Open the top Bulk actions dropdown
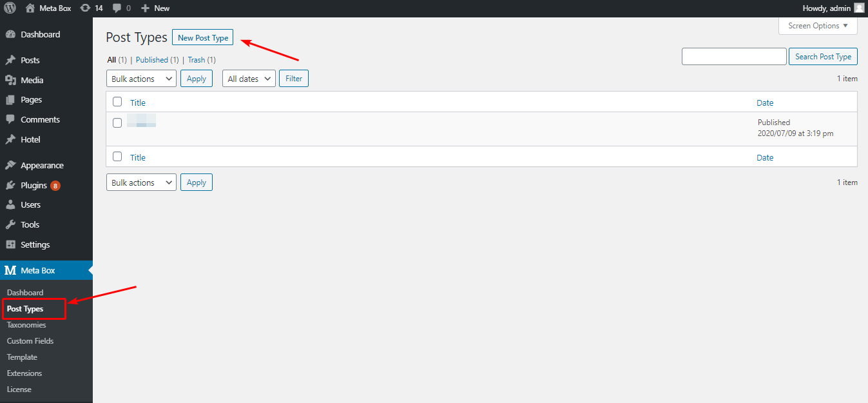 pyautogui.click(x=141, y=79)
